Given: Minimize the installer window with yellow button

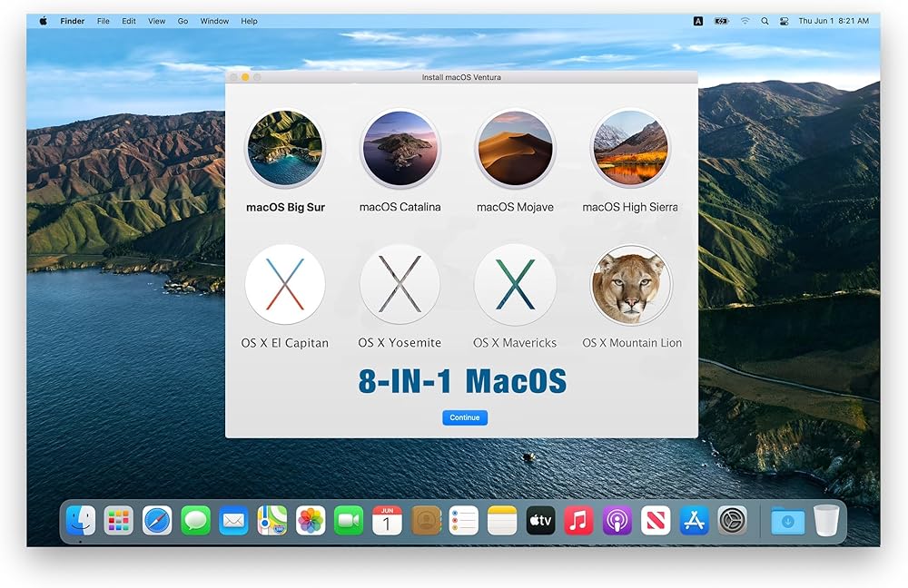Looking at the screenshot, I should [x=245, y=77].
